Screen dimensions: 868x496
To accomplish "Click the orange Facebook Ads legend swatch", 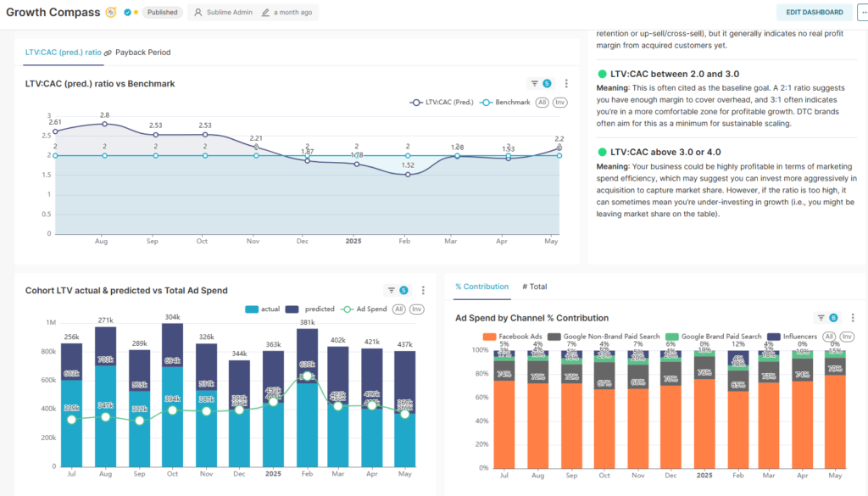I will (x=489, y=337).
